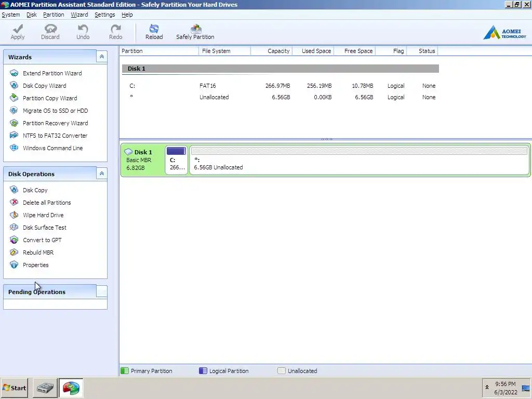Open the System menu
The height and width of the screenshot is (399, 532).
[x=11, y=15]
